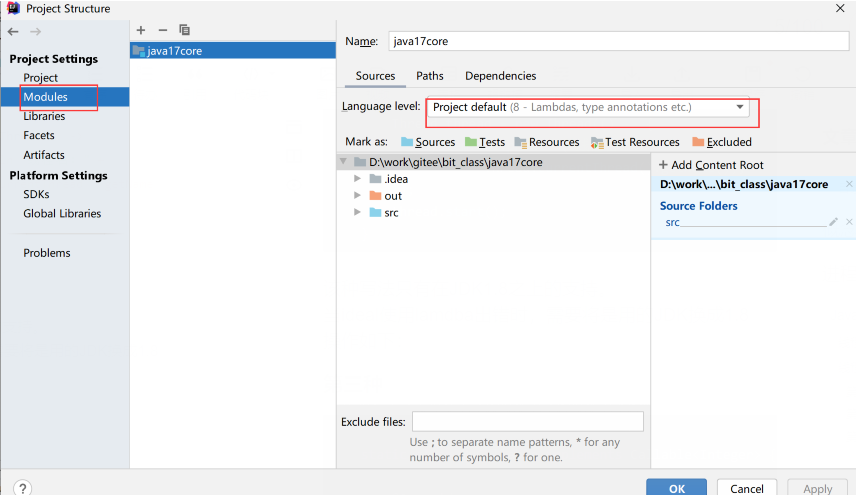The image size is (856, 495).
Task: Confirm with the OK button
Action: [x=676, y=488]
